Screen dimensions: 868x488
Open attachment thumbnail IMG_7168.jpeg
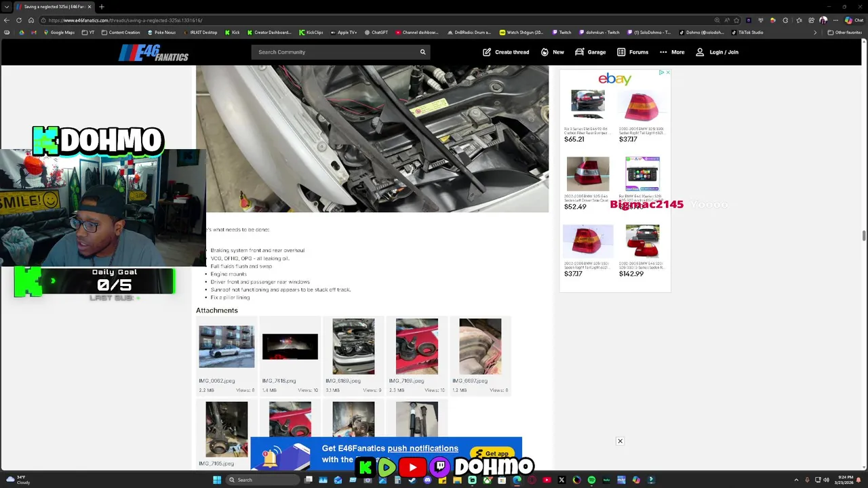[417, 346]
